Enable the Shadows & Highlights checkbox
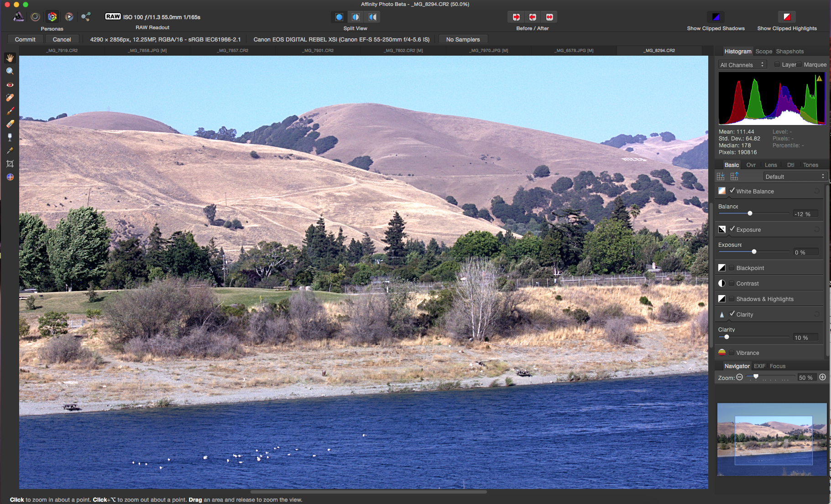This screenshot has height=504, width=831. coord(732,299)
